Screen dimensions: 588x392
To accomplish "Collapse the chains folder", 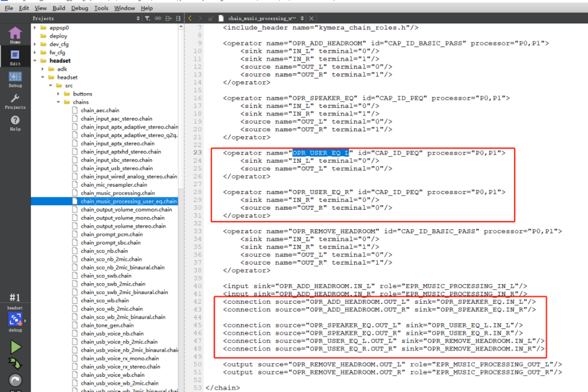I will click(58, 102).
